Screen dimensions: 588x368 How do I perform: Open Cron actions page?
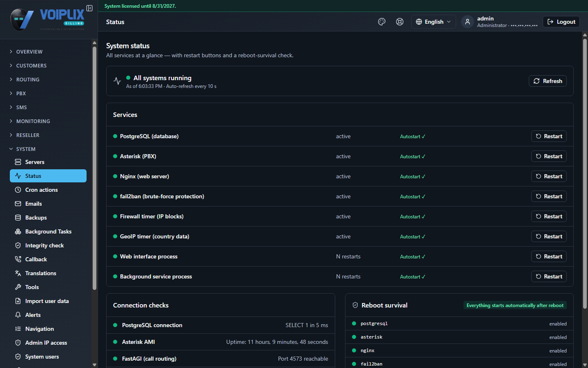[48, 190]
